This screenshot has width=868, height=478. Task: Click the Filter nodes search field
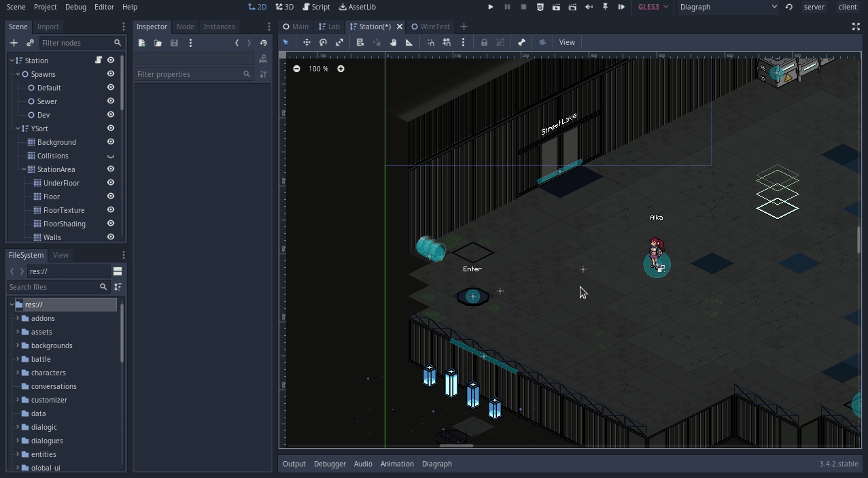tap(75, 43)
